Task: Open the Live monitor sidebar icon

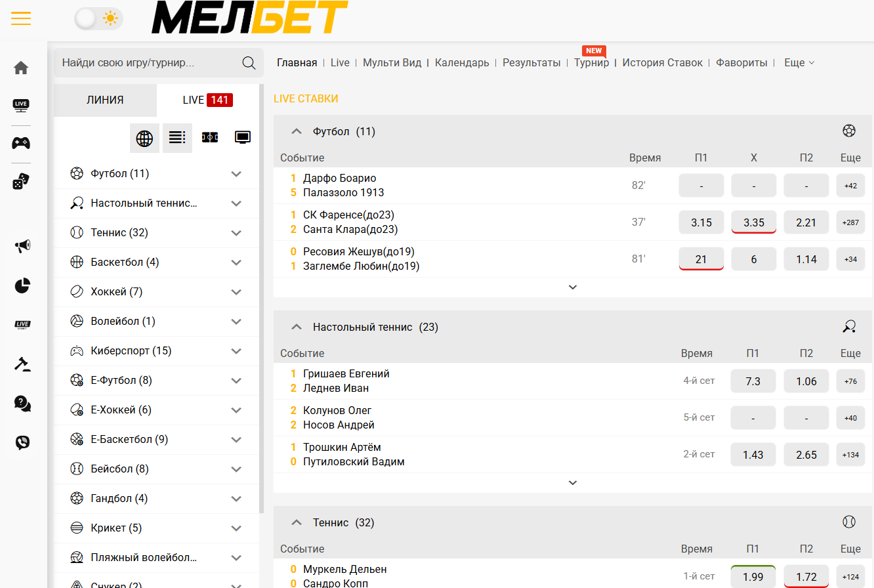Action: click(21, 105)
